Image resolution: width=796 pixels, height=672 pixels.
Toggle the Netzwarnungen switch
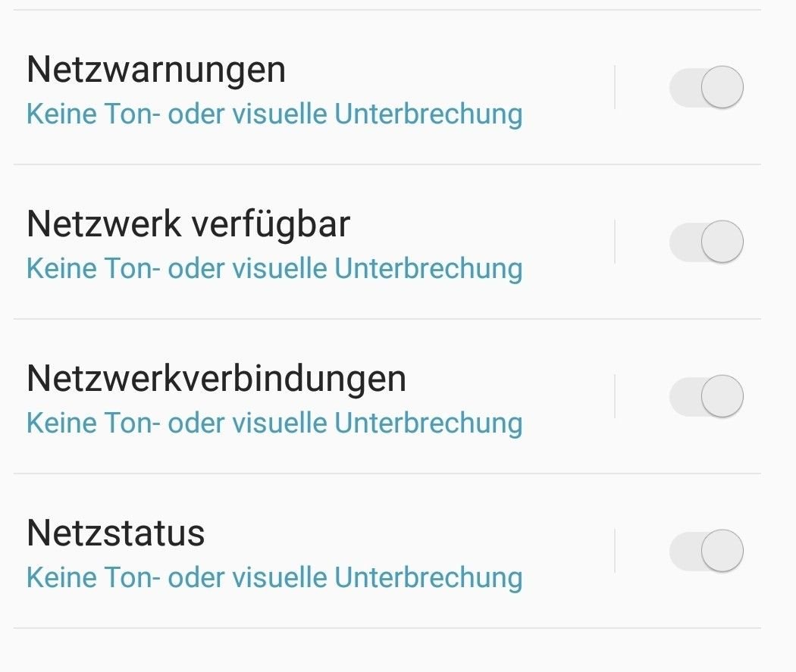click(706, 87)
